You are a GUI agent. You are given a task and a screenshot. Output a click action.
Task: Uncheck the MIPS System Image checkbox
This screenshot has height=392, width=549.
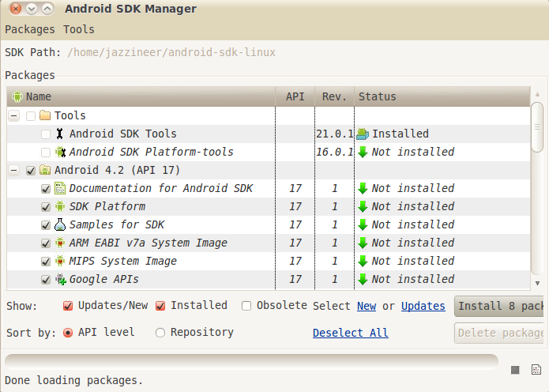pos(46,262)
